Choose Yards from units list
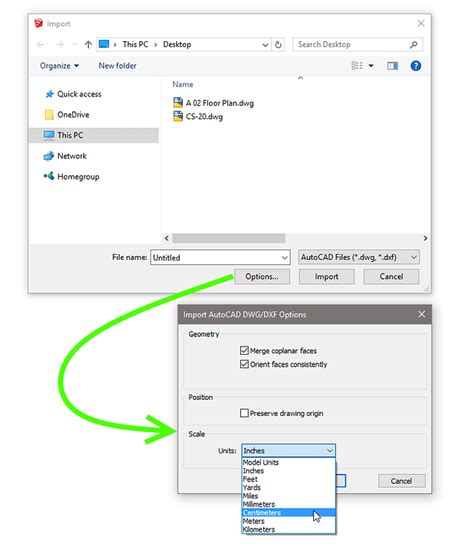The image size is (474, 552). pyautogui.click(x=288, y=488)
